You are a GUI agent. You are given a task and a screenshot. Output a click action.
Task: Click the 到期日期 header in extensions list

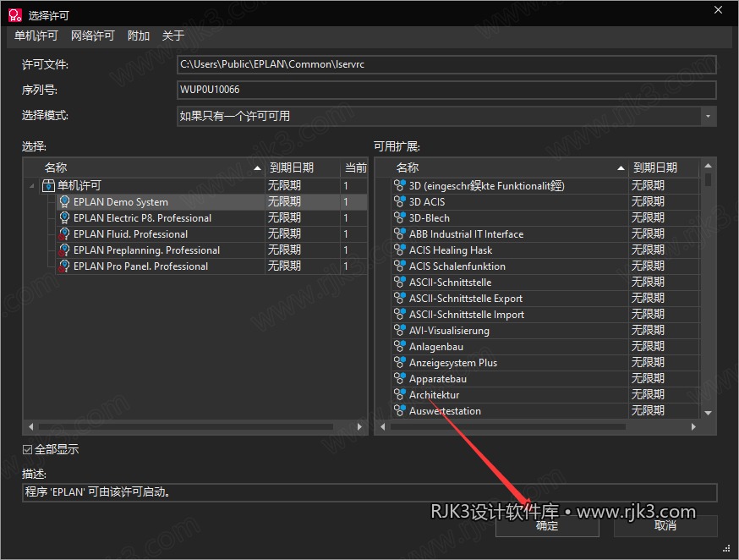(x=664, y=167)
